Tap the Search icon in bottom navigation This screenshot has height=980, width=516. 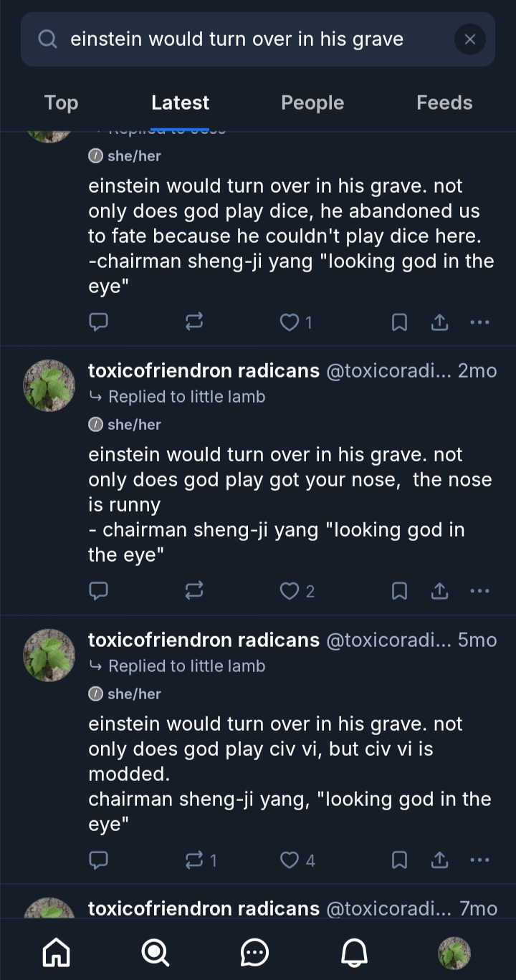click(155, 953)
